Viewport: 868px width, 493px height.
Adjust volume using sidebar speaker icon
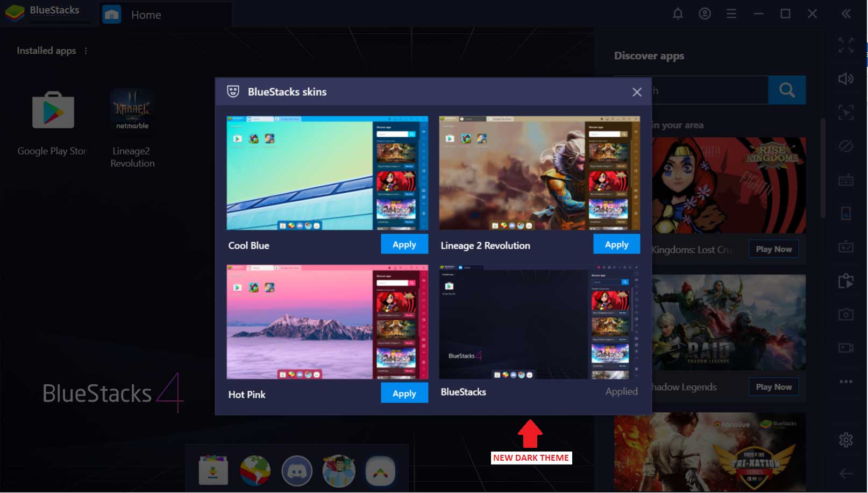point(846,79)
